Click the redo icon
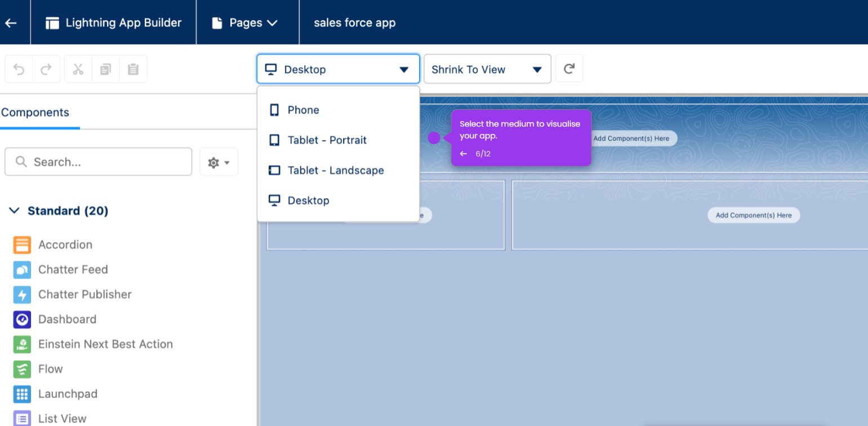Viewport: 868px width, 426px height. tap(46, 69)
